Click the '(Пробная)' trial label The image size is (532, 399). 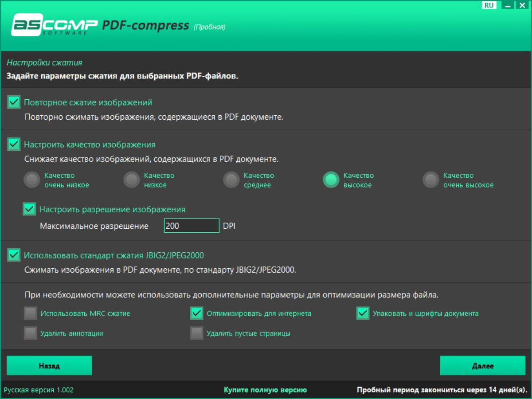(x=209, y=27)
